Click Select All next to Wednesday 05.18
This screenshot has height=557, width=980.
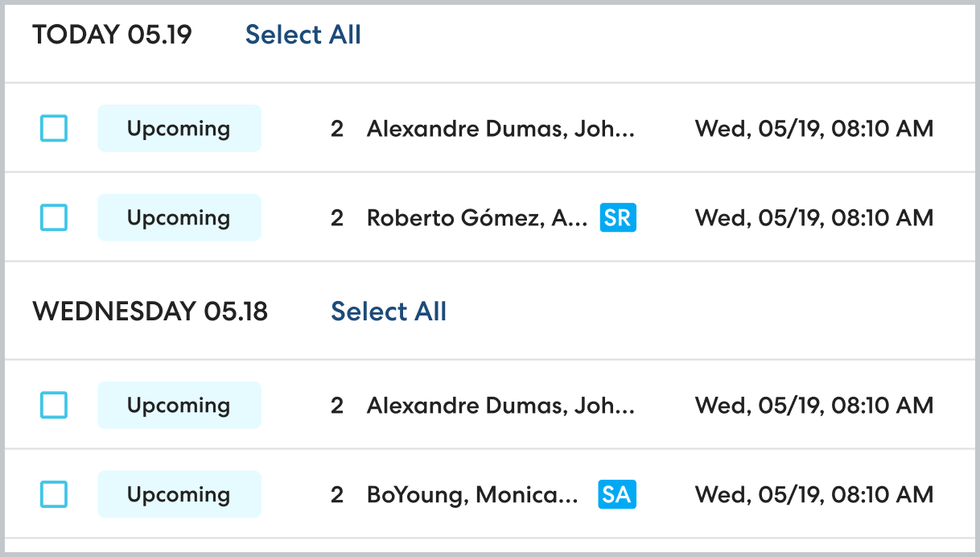[x=389, y=312]
